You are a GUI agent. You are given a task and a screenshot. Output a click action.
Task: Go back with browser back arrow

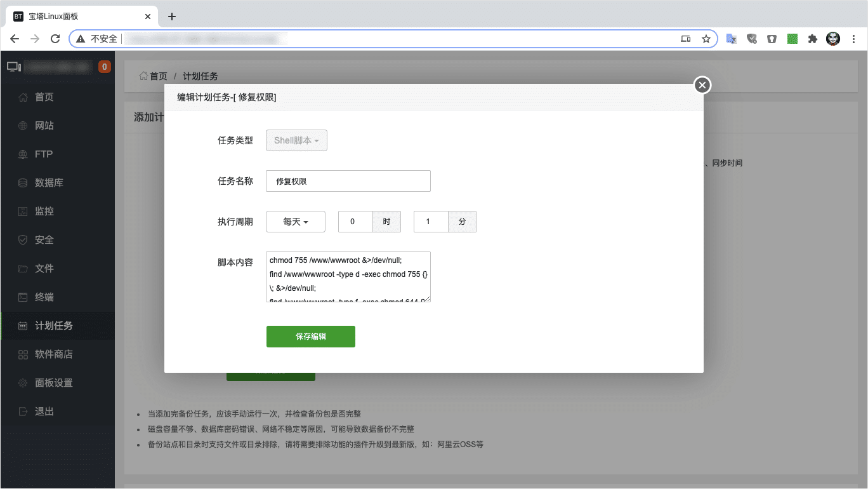click(x=15, y=39)
